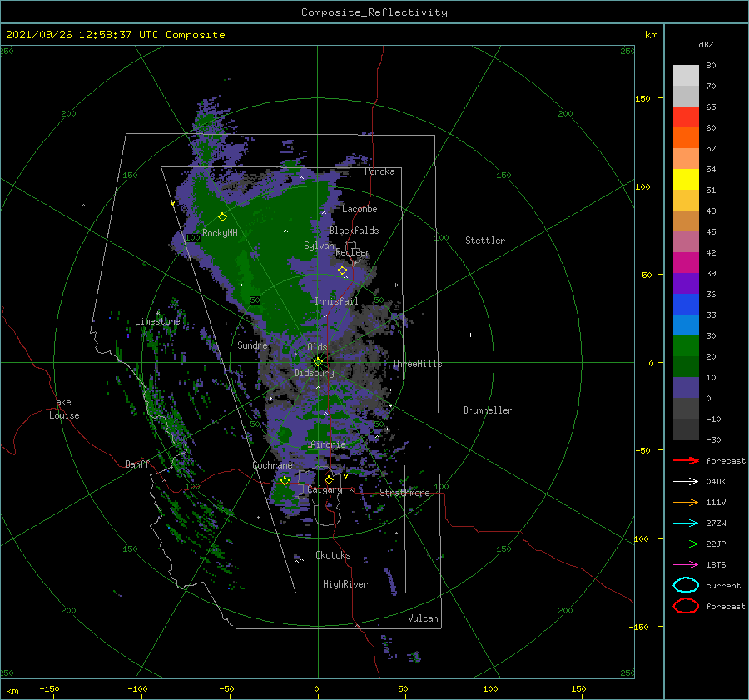Click the ThreeHills town label
749x700 pixels.
418,364
